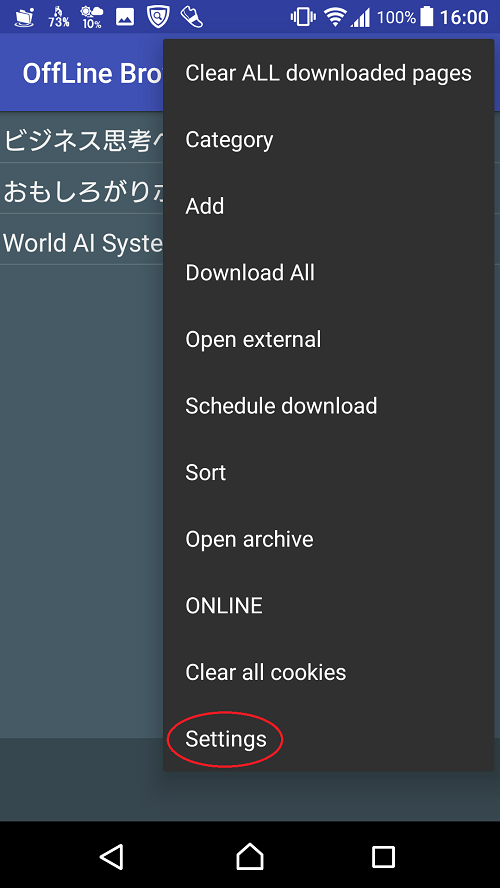Tap the weather 10% notification icon
The image size is (500, 888).
click(x=91, y=17)
